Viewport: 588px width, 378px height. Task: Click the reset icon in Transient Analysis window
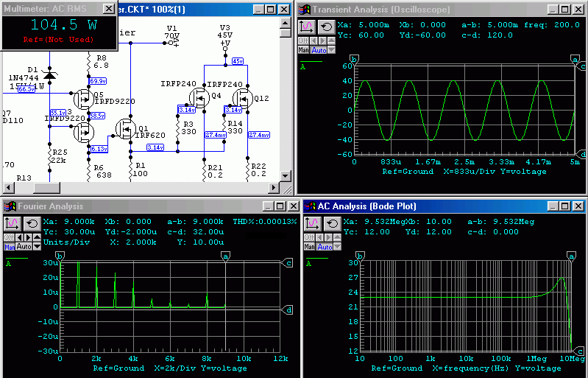326,27
